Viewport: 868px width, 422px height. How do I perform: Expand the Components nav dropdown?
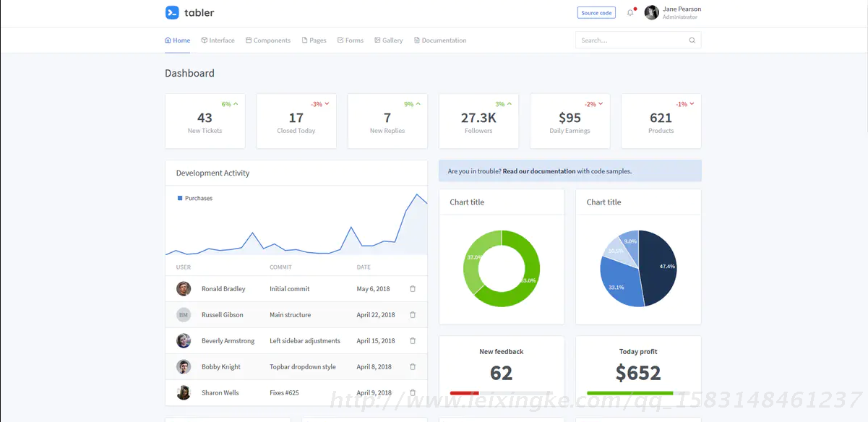(x=267, y=40)
